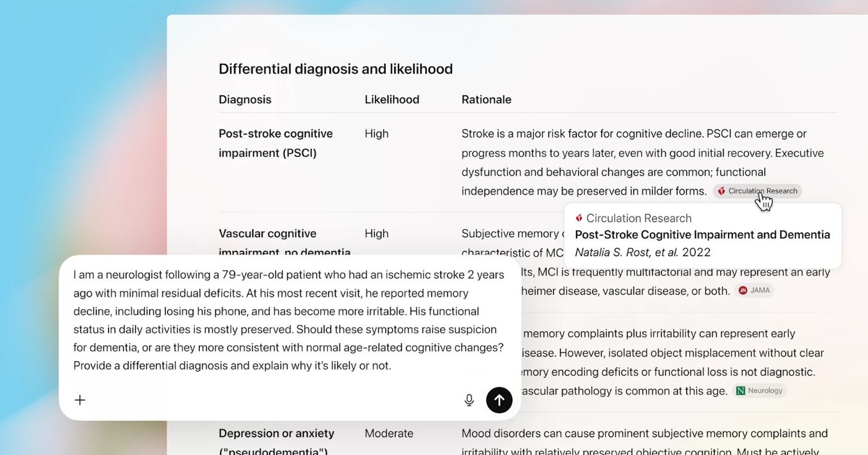
Task: Click the Circulation Research icon inside the citation popover
Action: 578,218
